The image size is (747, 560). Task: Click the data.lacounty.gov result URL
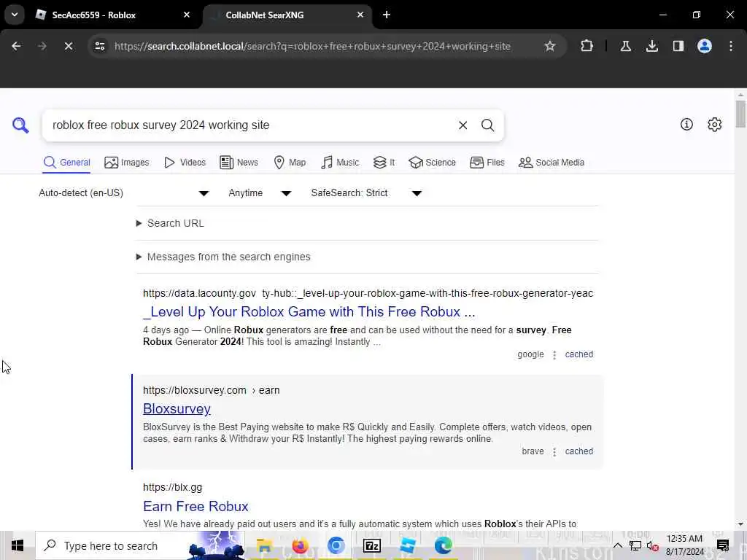click(368, 293)
